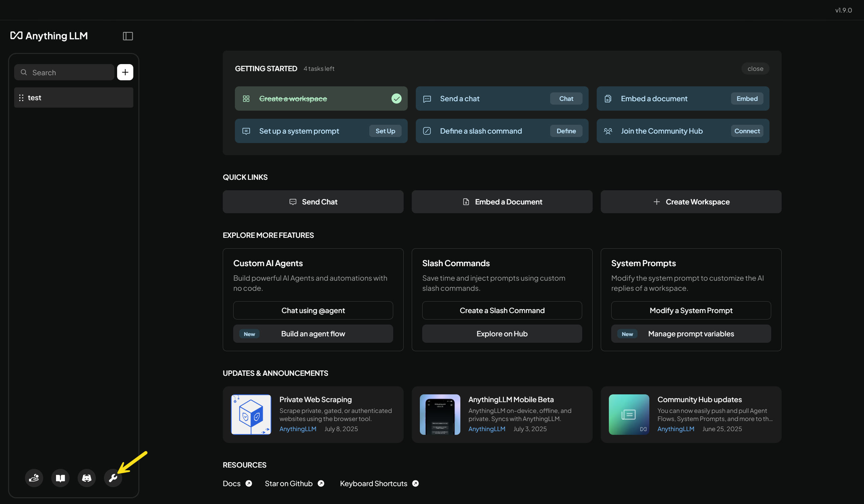Image resolution: width=864 pixels, height=504 pixels.
Task: Open the Discord community icon
Action: click(x=87, y=478)
